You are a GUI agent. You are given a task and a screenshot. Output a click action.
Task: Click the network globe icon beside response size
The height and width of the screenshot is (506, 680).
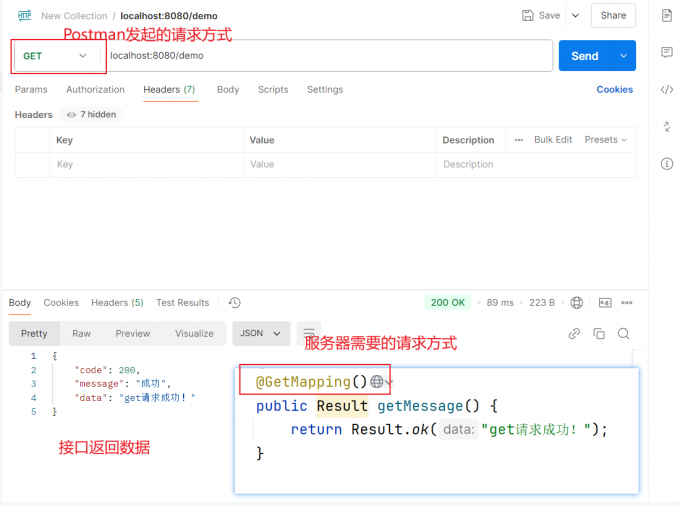pos(576,303)
